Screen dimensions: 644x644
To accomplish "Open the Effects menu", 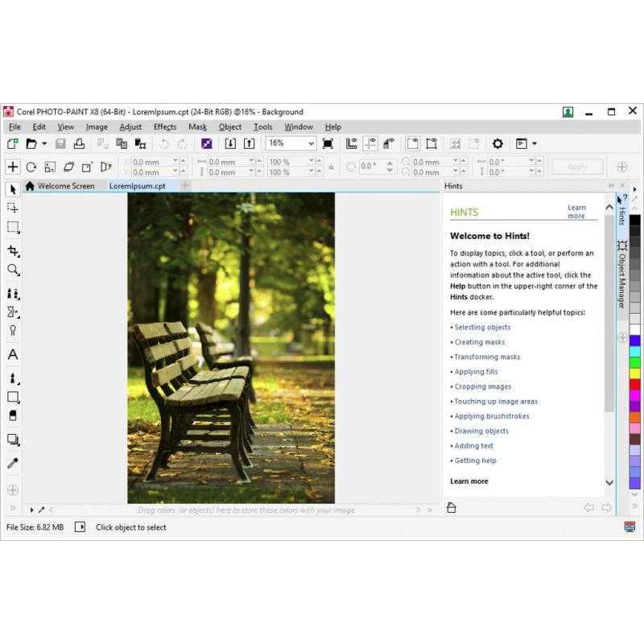I will pos(164,126).
